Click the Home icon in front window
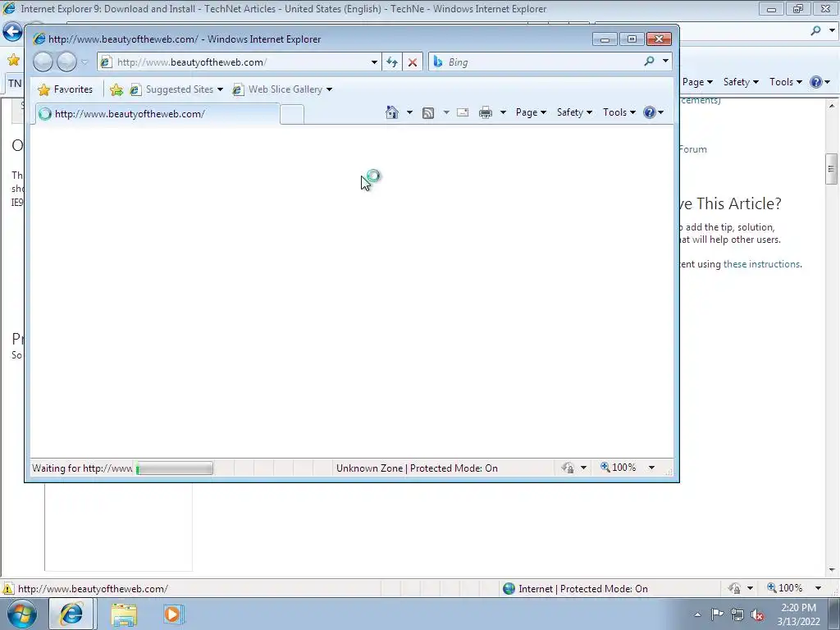 [x=392, y=112]
